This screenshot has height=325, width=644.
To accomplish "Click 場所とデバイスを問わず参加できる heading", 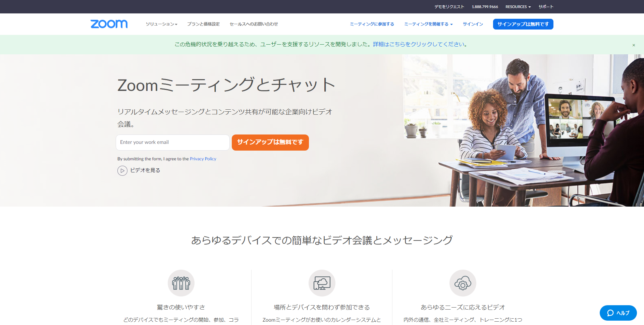I will pyautogui.click(x=322, y=307).
